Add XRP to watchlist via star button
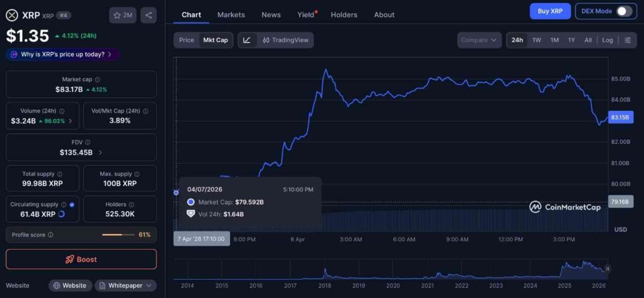This screenshot has width=644, height=298. (x=123, y=15)
